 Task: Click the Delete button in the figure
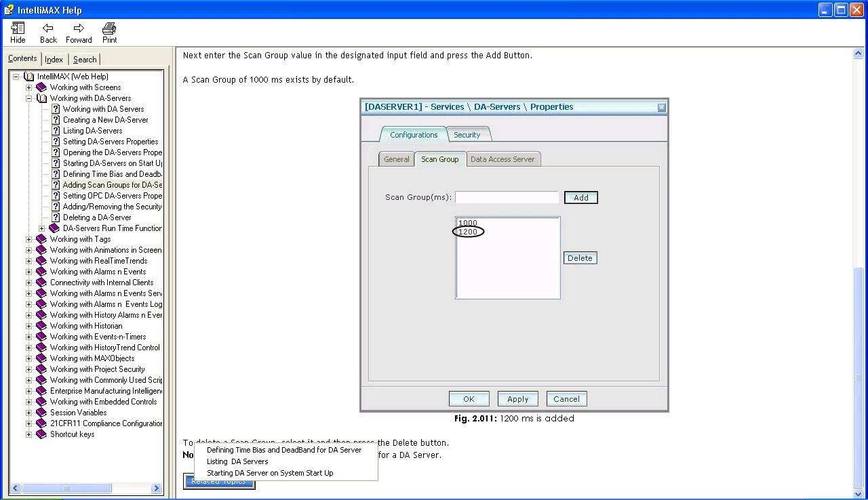point(580,258)
